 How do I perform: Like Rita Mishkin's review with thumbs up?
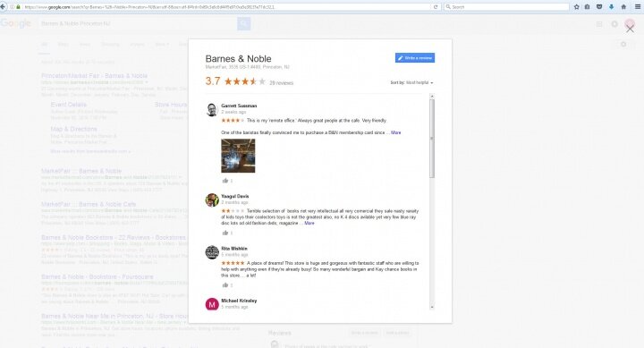pos(225,285)
